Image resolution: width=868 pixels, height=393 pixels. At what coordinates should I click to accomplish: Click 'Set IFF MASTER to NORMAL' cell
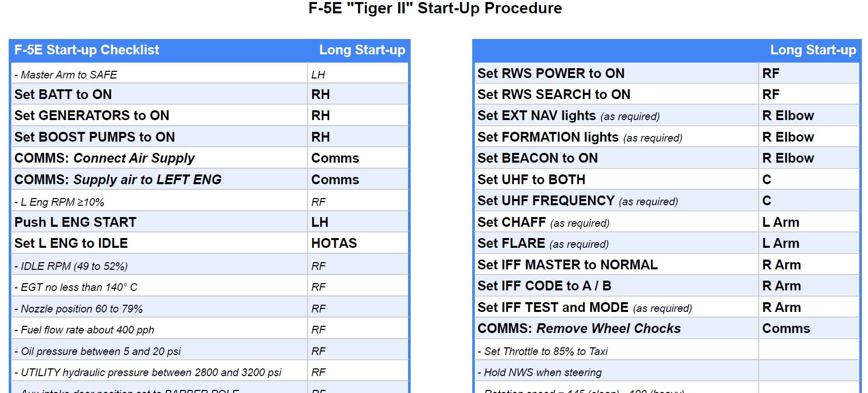click(x=567, y=265)
